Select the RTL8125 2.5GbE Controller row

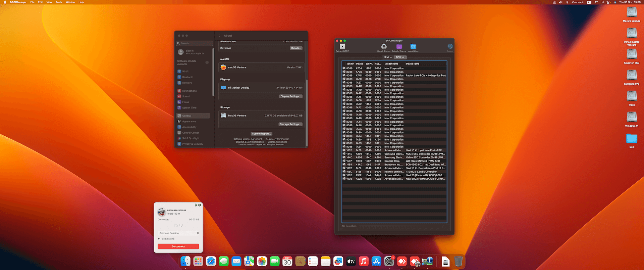(x=394, y=172)
